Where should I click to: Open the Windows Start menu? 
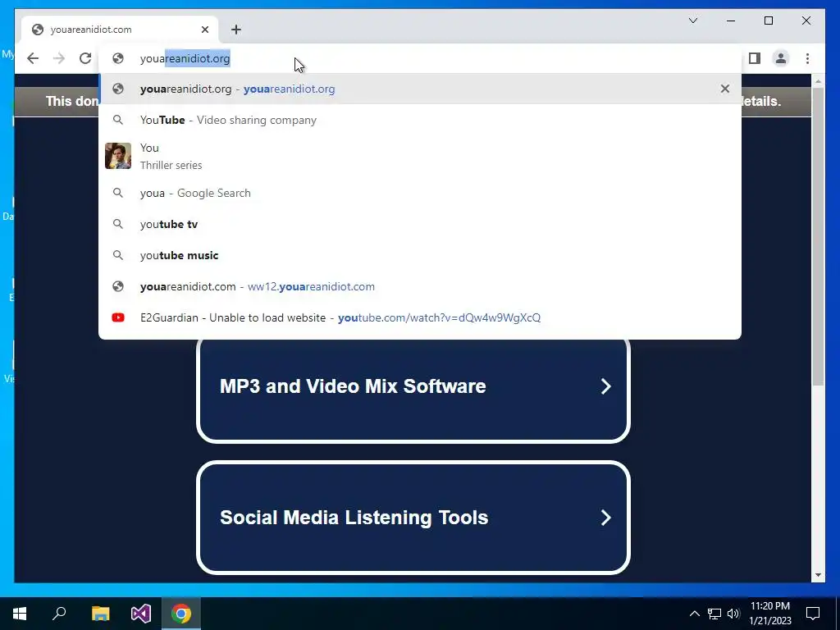pos(20,614)
